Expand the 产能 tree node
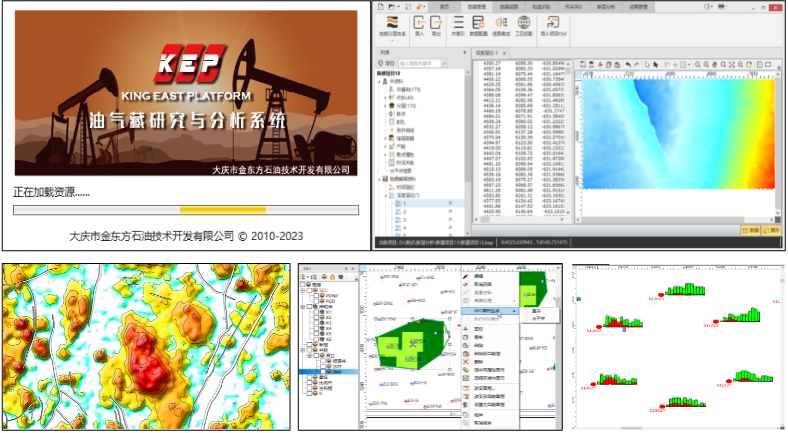Viewport: 788px width, 433px height. click(x=386, y=146)
